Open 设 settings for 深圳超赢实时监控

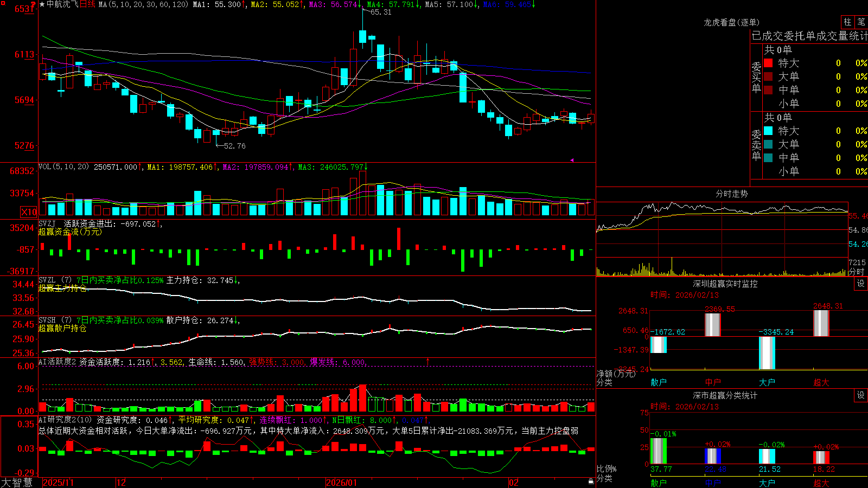click(x=861, y=284)
